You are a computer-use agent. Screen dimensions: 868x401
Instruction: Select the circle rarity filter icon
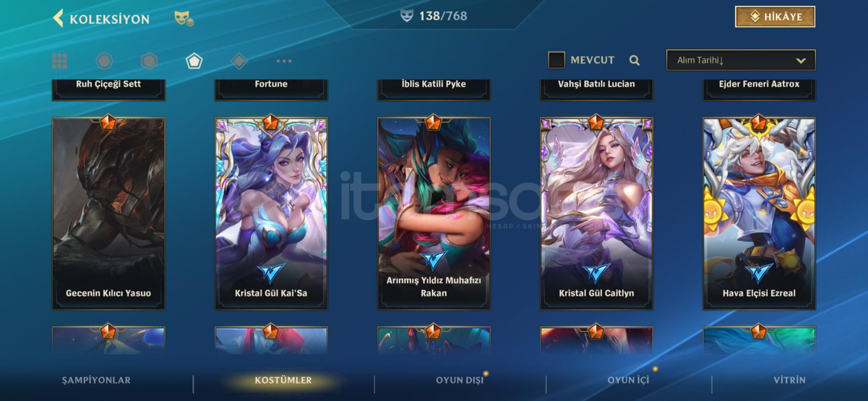click(x=104, y=61)
